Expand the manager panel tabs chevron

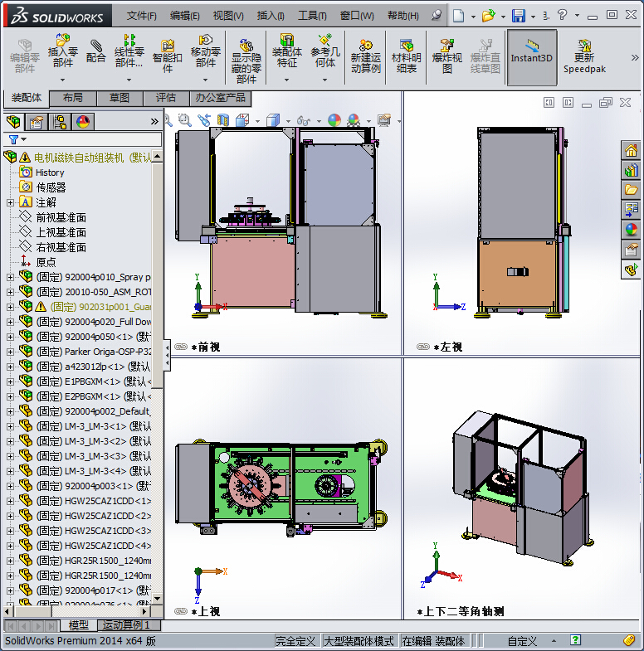(x=154, y=122)
